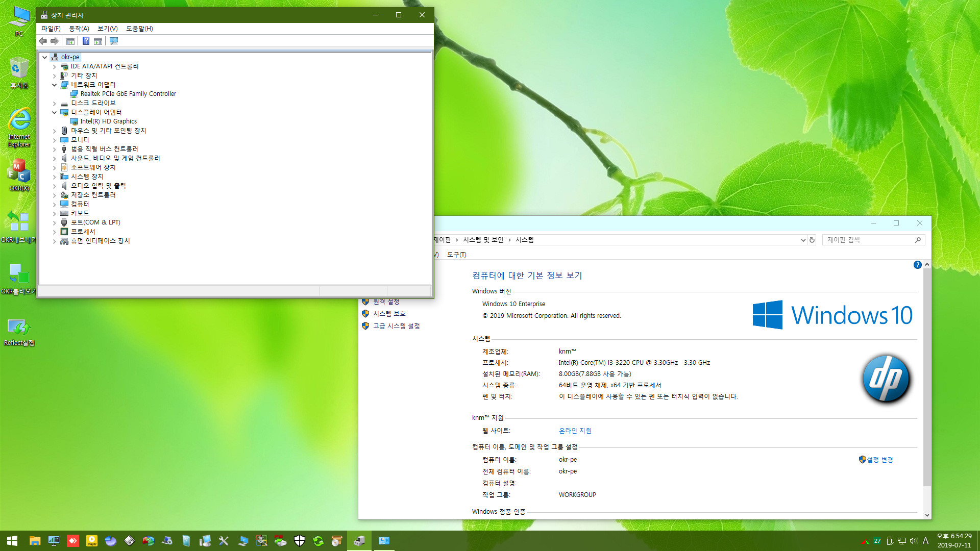
Task: Click the black and white shield taskbar icon
Action: coord(300,541)
